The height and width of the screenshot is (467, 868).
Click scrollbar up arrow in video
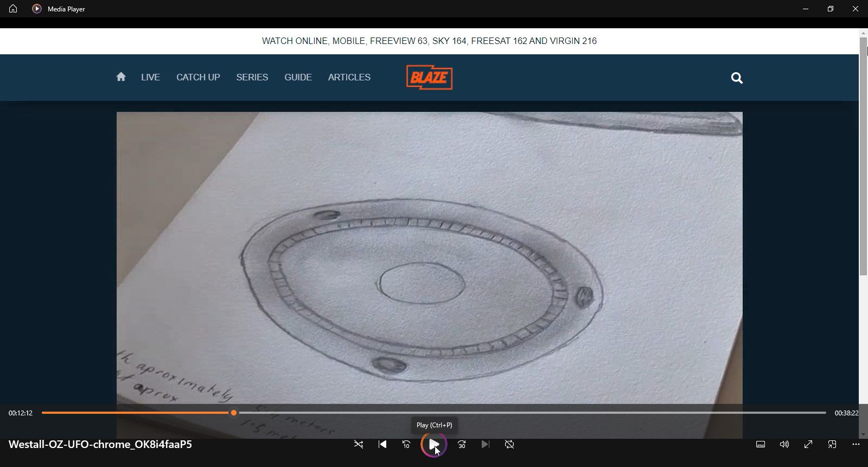[863, 33]
